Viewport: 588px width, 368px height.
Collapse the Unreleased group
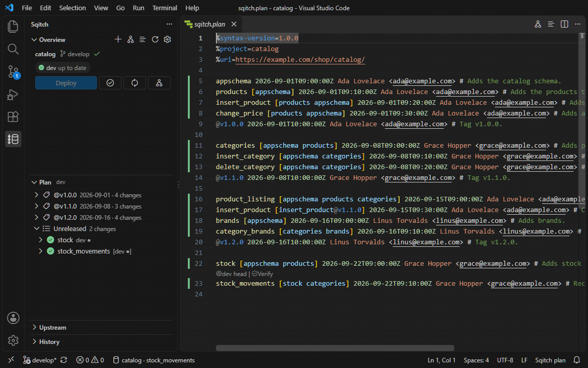36,228
